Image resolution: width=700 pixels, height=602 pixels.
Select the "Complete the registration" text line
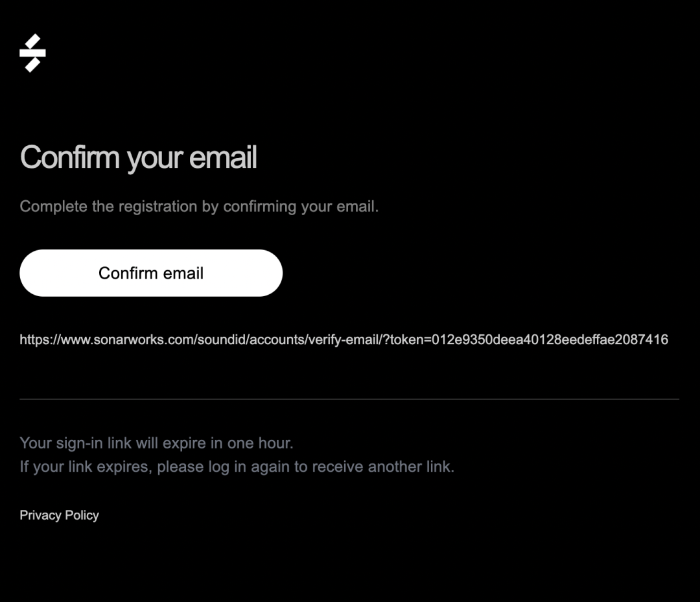pyautogui.click(x=199, y=207)
